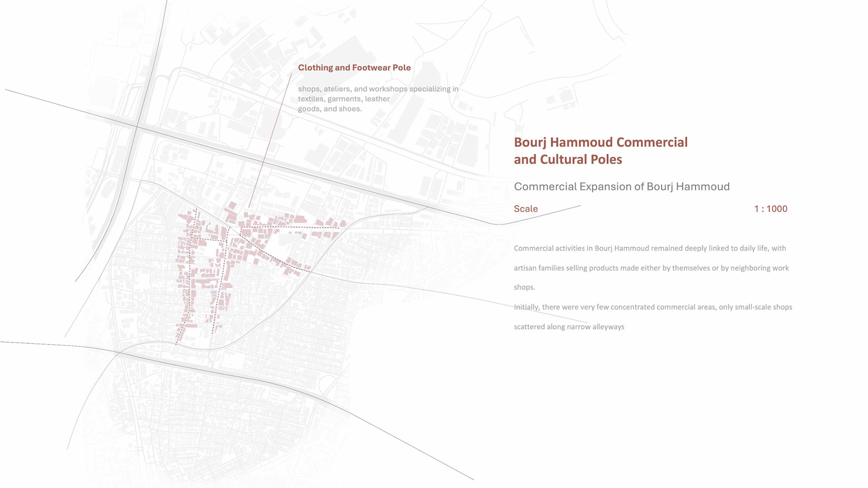868x488 pixels.
Task: Click the 'Scale' label
Action: [525, 209]
